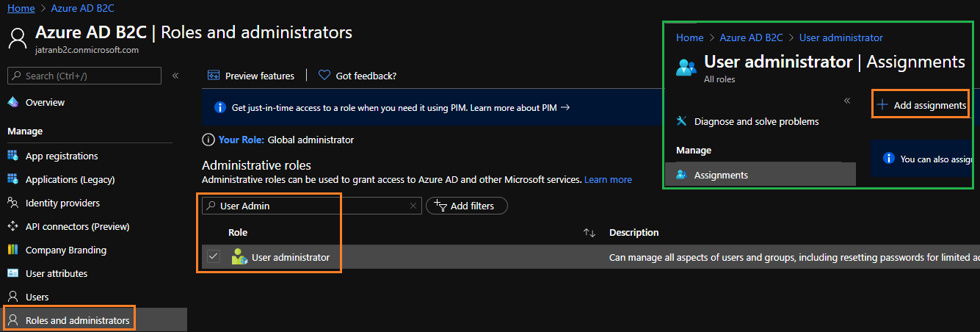Collapse the left sidebar with chevrons

(175, 76)
